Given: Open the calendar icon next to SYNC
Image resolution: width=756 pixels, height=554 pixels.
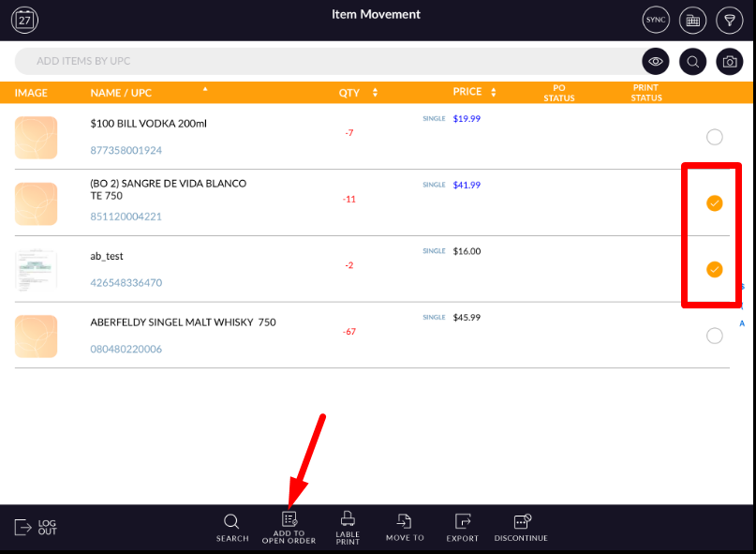Looking at the screenshot, I should 692,20.
